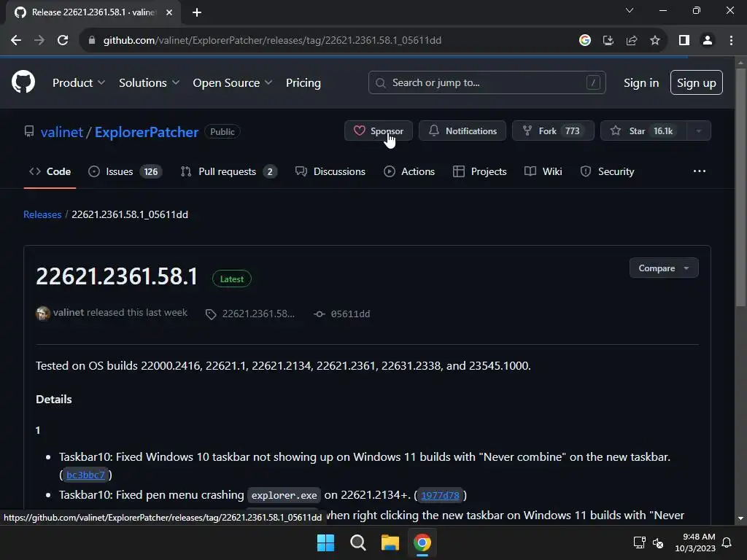The width and height of the screenshot is (747, 560).
Task: Share this page icon
Action: point(632,41)
